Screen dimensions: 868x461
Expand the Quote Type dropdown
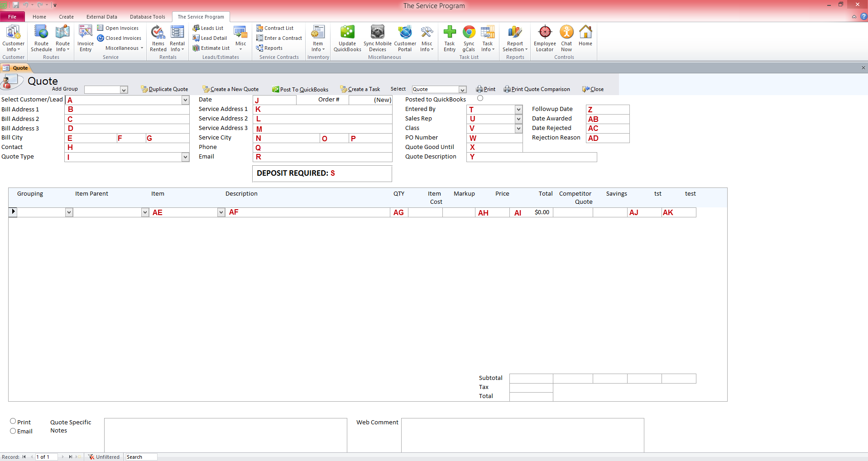click(x=185, y=157)
